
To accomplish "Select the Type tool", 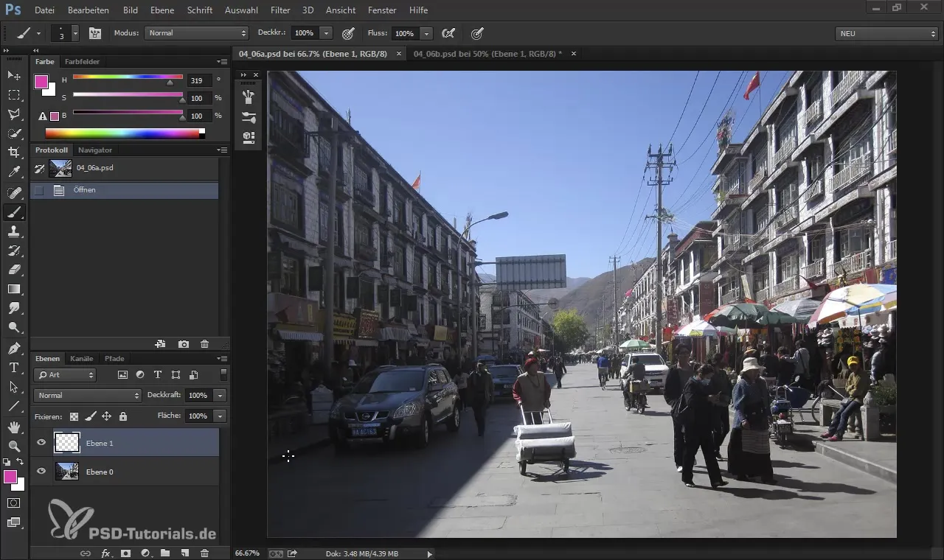I will [14, 367].
